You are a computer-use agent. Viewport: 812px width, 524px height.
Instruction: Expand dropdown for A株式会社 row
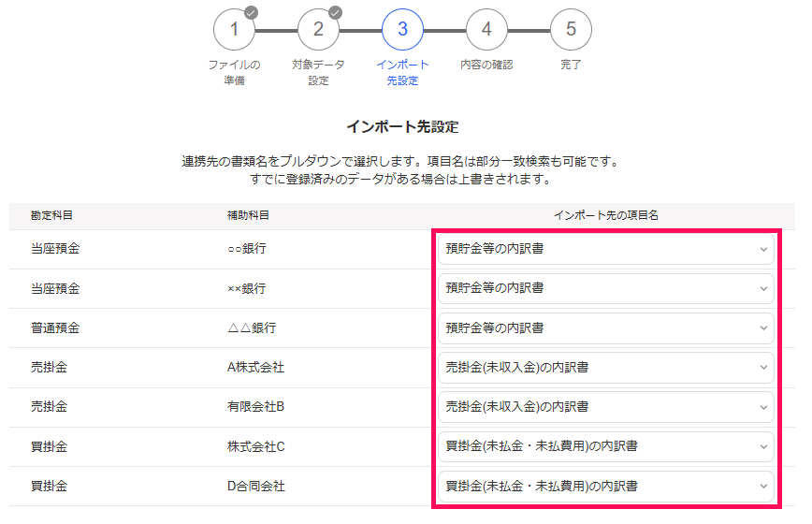(606, 368)
